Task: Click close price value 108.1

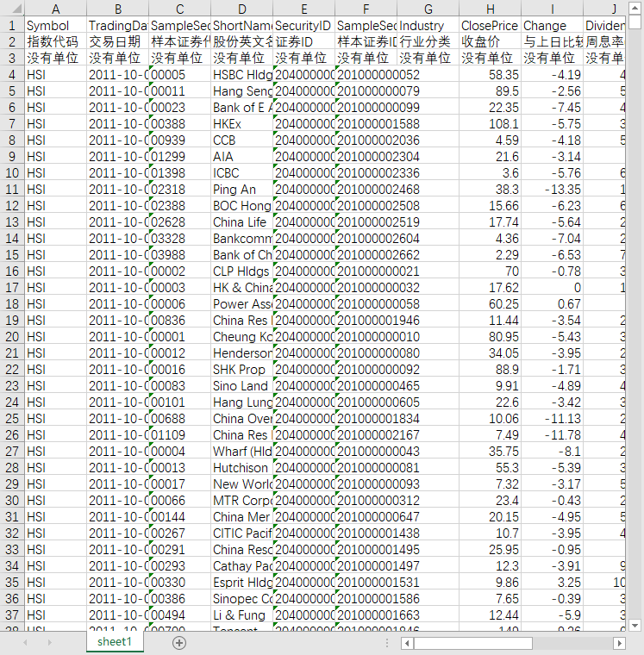Action: point(491,123)
